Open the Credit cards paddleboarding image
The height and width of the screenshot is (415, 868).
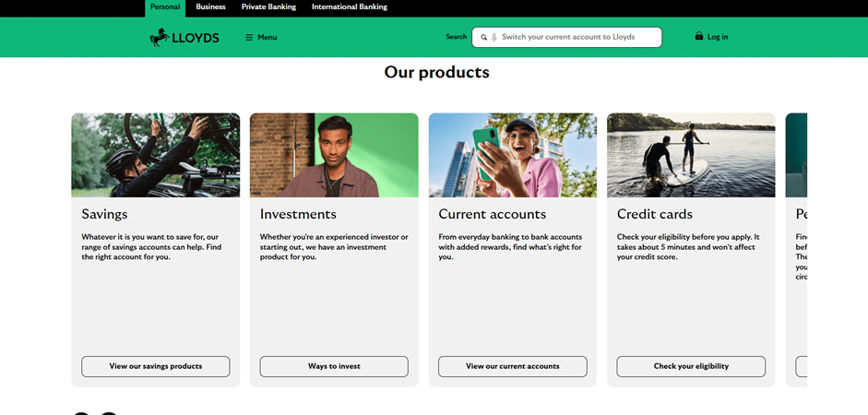(691, 155)
